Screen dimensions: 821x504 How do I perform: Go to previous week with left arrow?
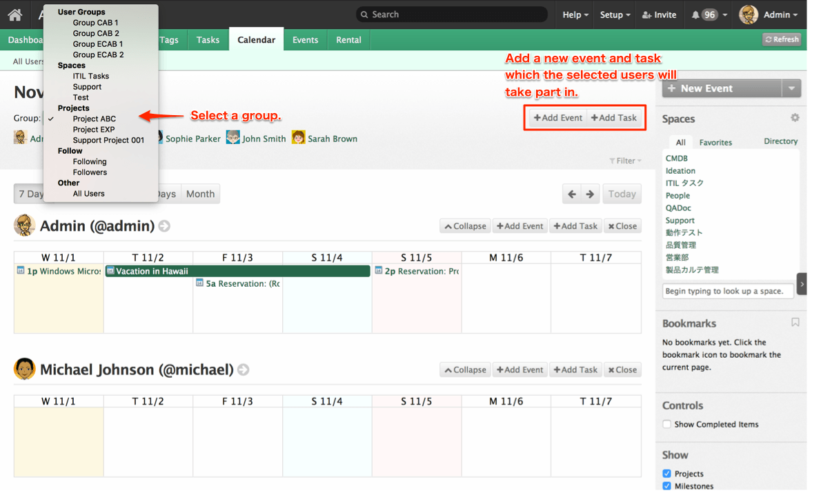(572, 194)
